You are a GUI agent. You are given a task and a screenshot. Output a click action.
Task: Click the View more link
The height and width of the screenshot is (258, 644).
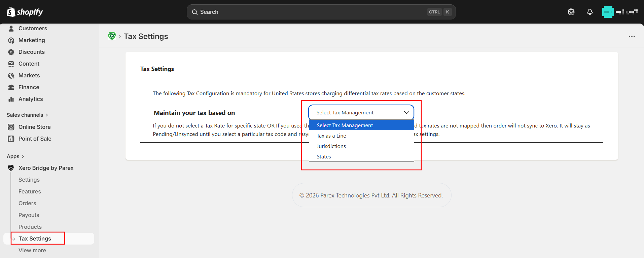click(32, 251)
